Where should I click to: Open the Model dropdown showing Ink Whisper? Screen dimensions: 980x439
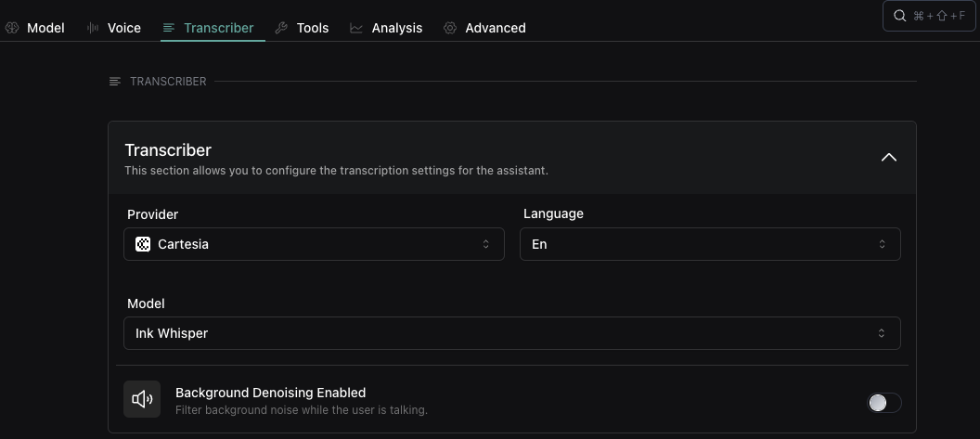click(511, 333)
